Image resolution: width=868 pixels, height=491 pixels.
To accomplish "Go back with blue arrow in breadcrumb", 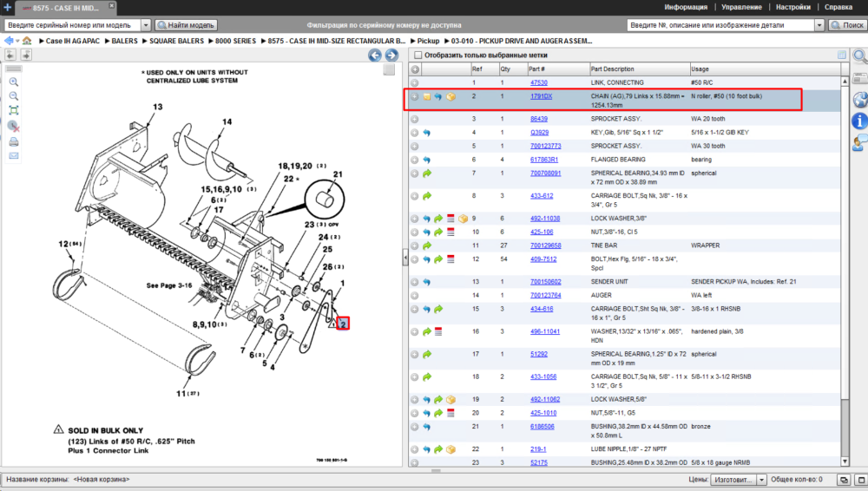I will tap(9, 41).
